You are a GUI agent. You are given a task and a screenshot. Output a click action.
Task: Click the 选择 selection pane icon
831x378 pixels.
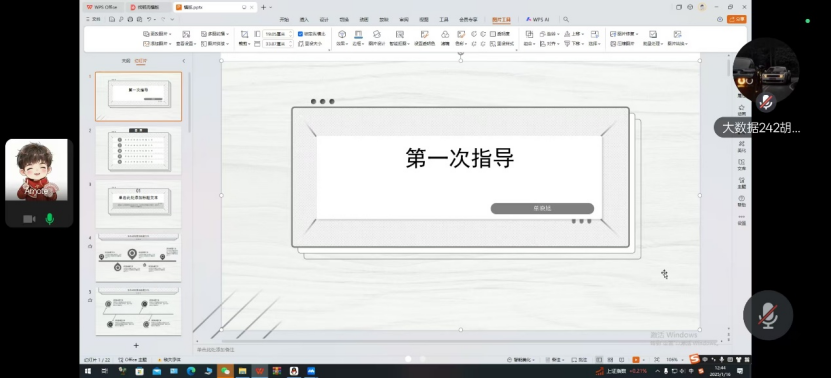(x=595, y=34)
